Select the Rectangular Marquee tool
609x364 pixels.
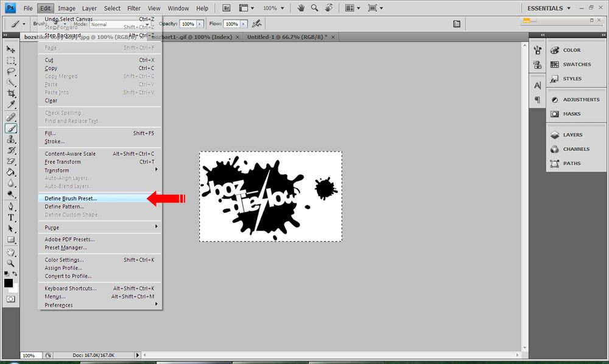tap(10, 60)
